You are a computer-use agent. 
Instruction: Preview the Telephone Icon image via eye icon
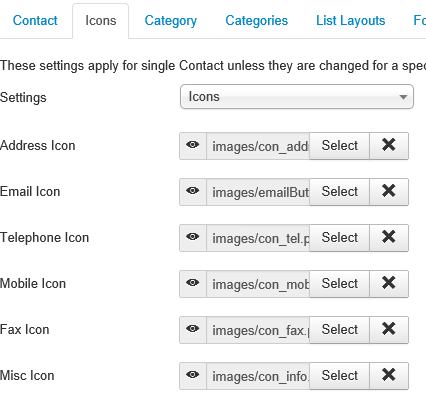click(x=193, y=238)
